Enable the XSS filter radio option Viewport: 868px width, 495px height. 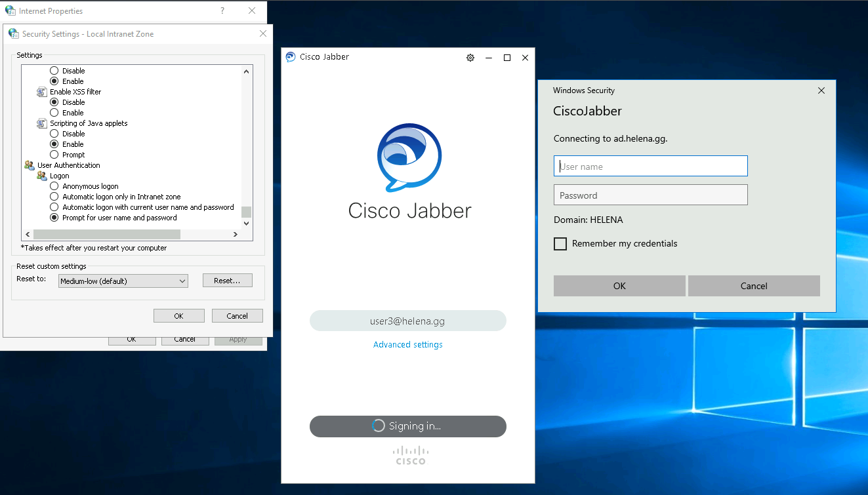tap(54, 113)
